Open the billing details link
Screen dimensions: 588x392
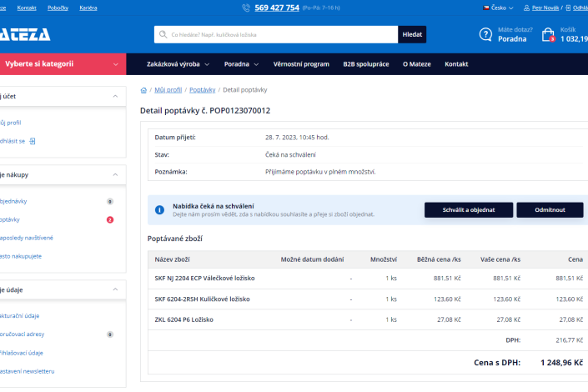19,316
